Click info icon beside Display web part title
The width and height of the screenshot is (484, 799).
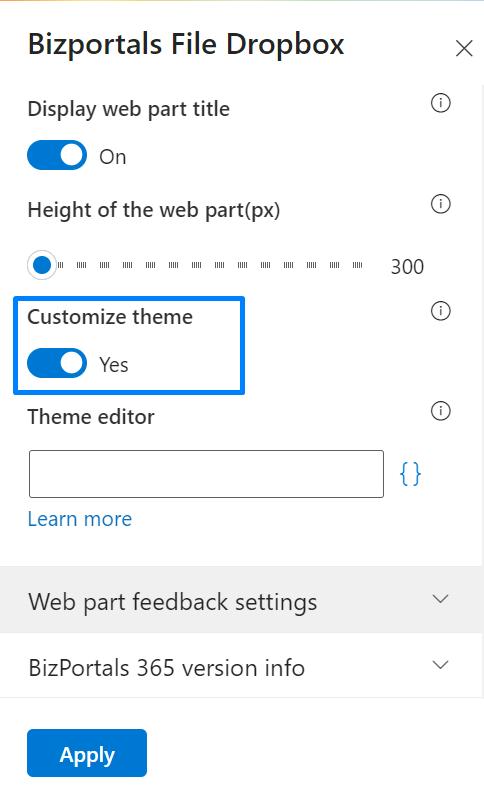441,103
